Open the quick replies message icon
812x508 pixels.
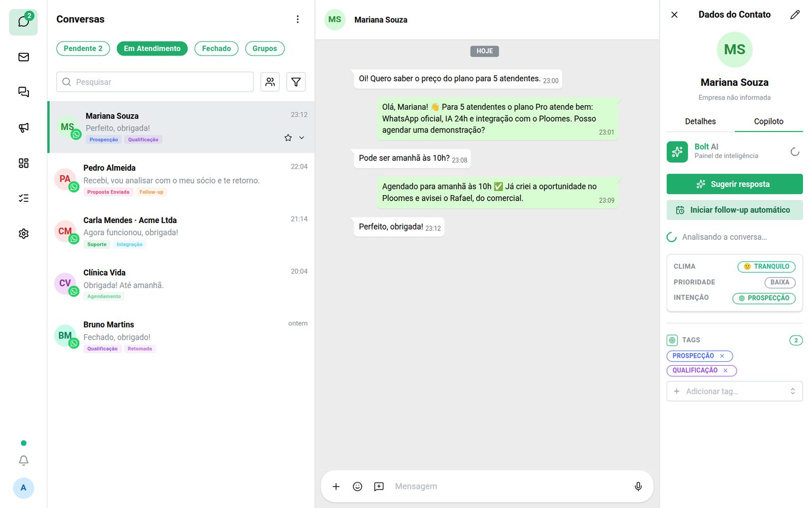coord(379,487)
